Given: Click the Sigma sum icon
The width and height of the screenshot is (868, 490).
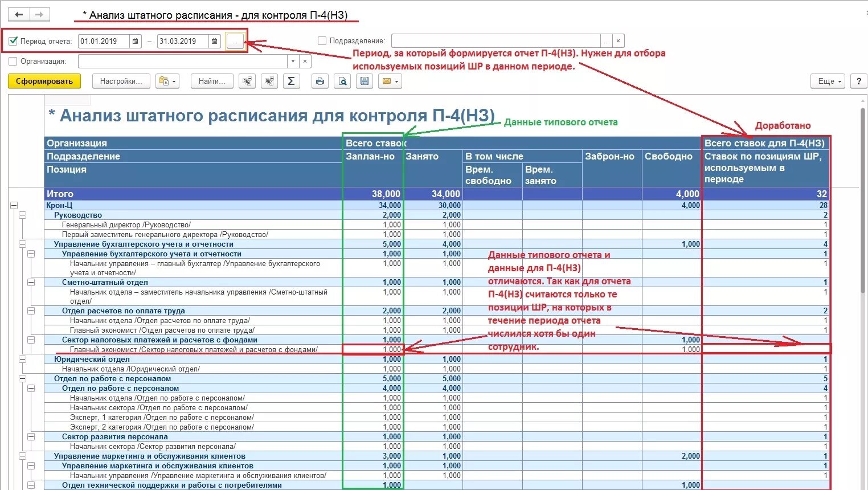Looking at the screenshot, I should point(291,81).
